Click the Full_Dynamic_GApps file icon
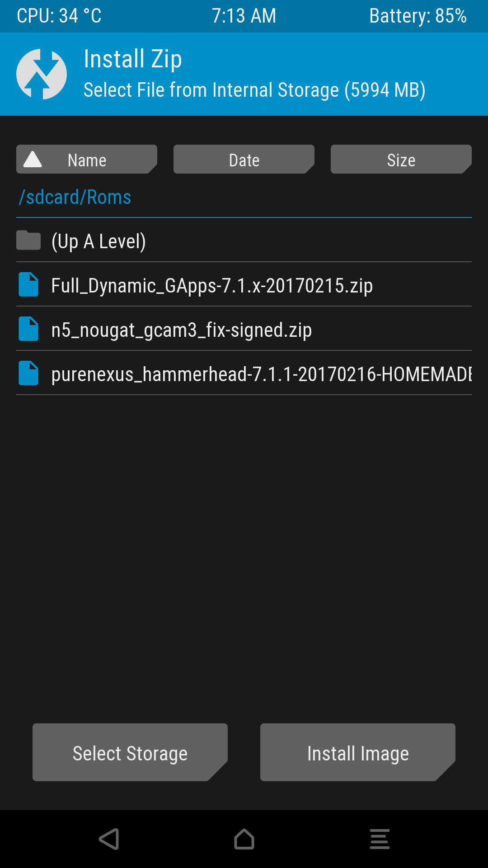This screenshot has height=868, width=488. [x=28, y=284]
